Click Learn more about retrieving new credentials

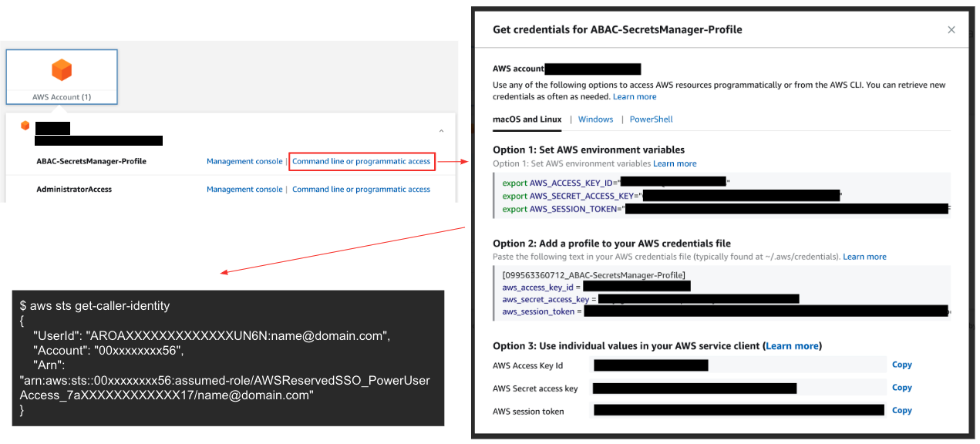point(635,96)
